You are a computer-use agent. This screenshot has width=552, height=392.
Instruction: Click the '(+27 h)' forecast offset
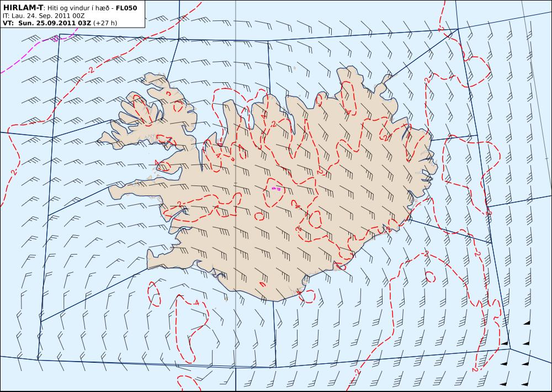click(105, 23)
